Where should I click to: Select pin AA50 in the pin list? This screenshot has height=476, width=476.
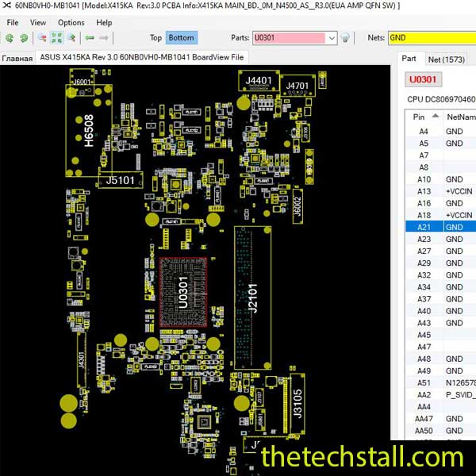(x=424, y=431)
